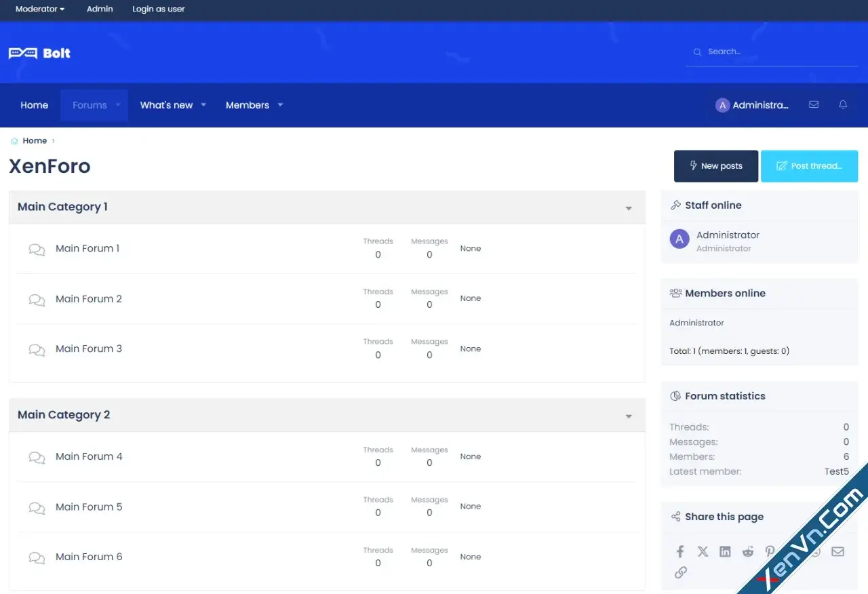868x594 pixels.
Task: Click the Main Forum 3 chat bubble icon
Action: pos(37,350)
